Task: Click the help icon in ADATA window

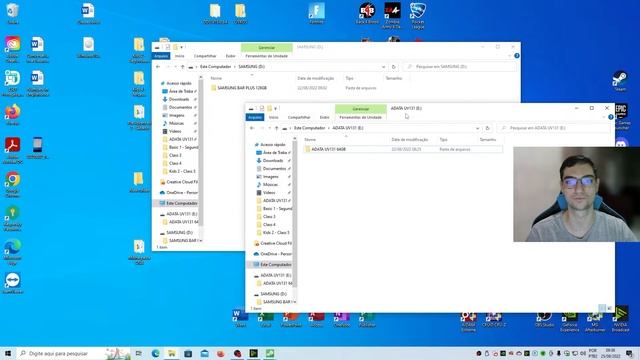Action: click(x=611, y=117)
